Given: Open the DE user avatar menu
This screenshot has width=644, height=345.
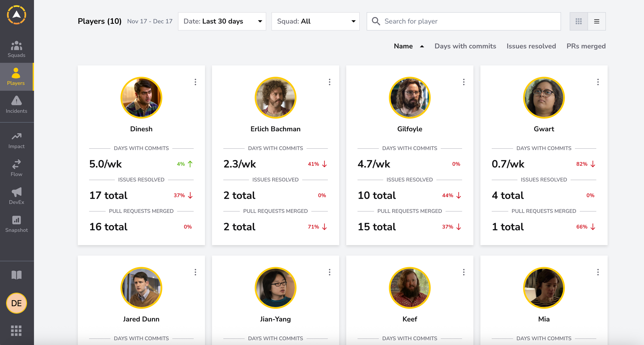Looking at the screenshot, I should click(16, 303).
